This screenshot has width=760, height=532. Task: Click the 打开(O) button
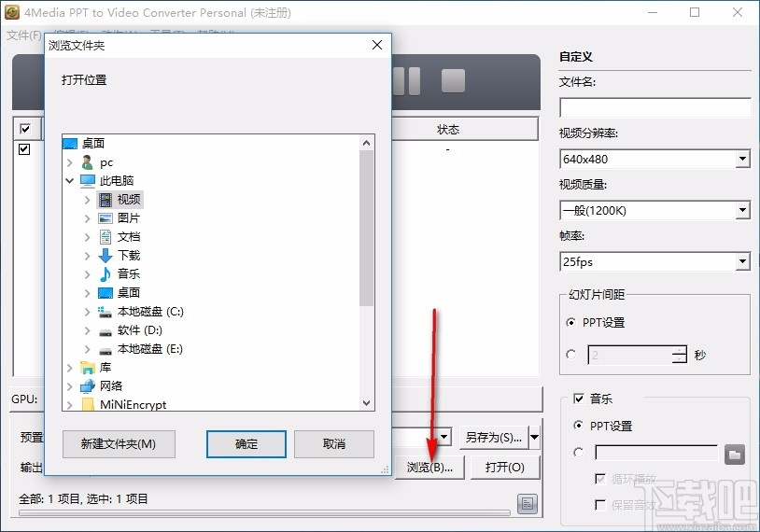[505, 467]
